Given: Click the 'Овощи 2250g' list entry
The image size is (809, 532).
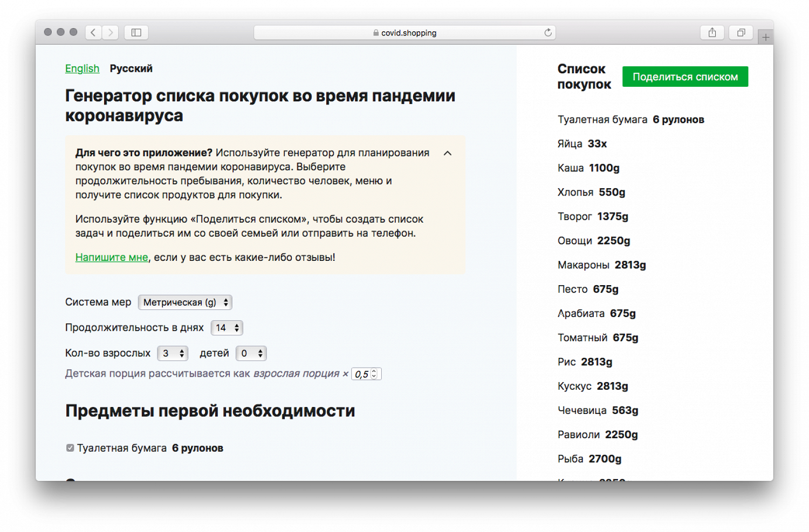Looking at the screenshot, I should pyautogui.click(x=594, y=240).
